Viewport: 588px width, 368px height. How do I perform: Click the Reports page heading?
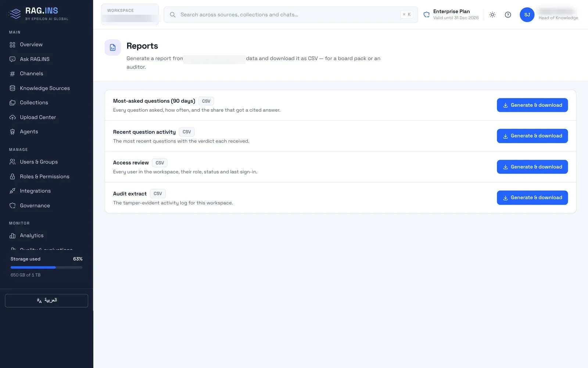[142, 46]
